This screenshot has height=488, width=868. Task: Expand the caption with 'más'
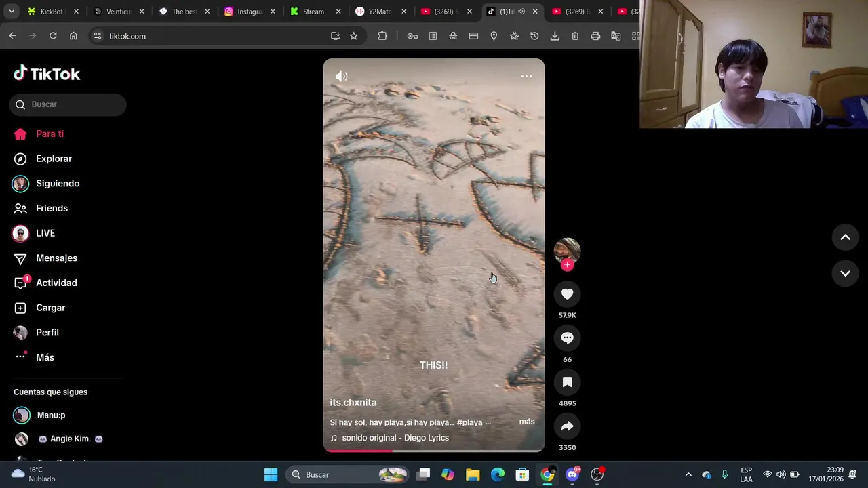point(527,422)
